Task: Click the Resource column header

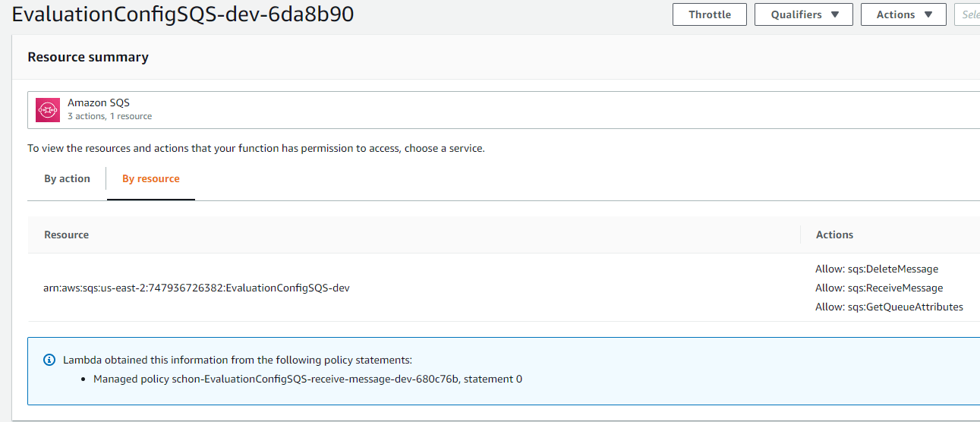Action: [x=67, y=235]
